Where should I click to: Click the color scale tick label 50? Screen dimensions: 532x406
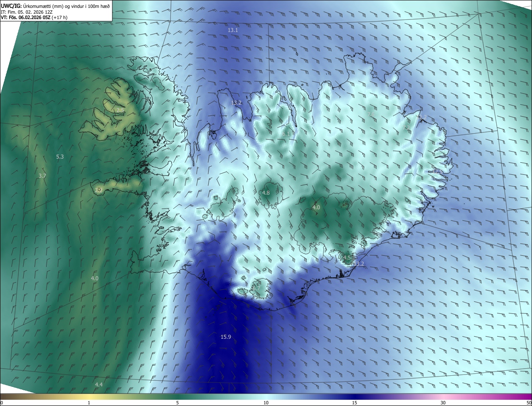pos(529,403)
